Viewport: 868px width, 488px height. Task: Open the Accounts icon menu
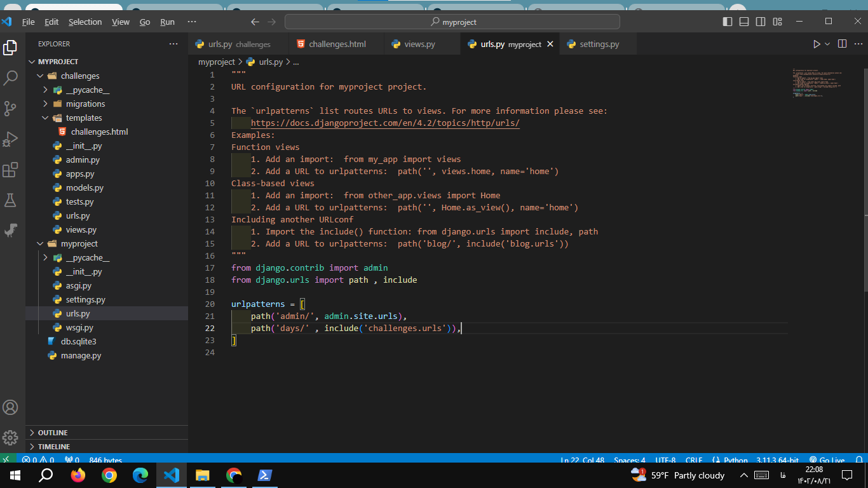click(x=11, y=407)
